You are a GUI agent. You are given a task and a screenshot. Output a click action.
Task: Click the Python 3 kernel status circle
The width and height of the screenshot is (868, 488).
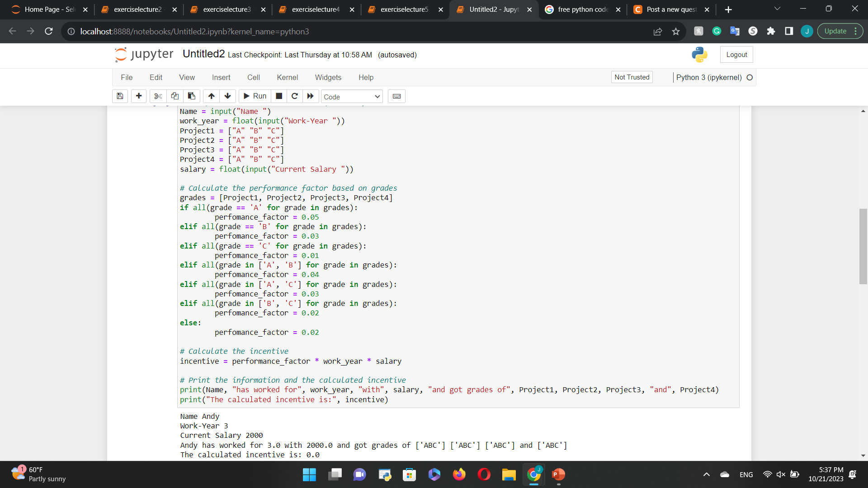749,77
